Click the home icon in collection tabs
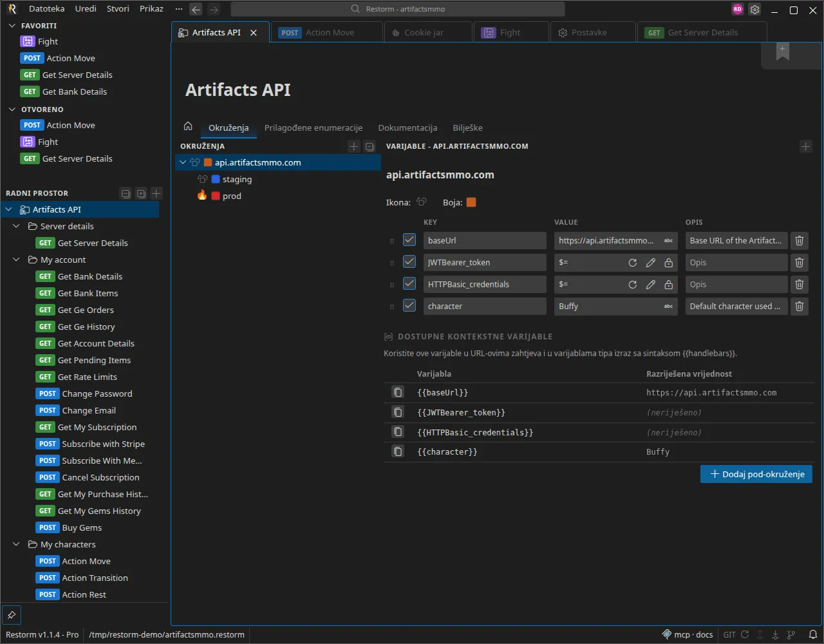 (188, 126)
